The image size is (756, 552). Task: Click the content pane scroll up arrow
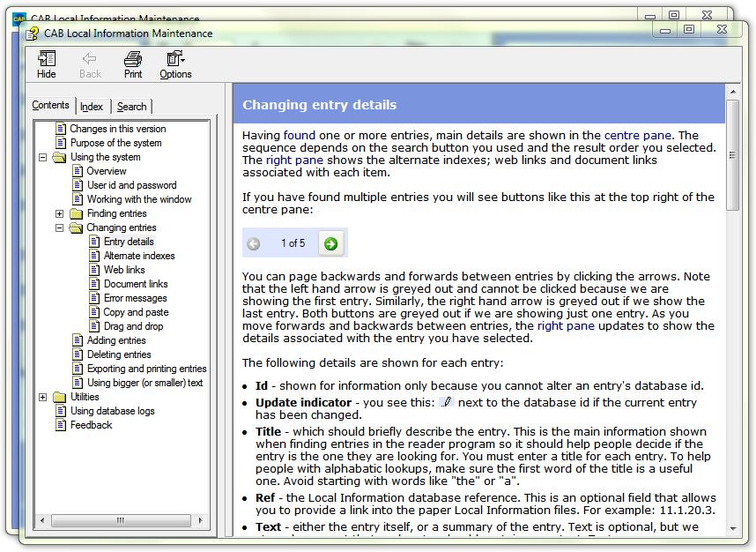click(733, 91)
